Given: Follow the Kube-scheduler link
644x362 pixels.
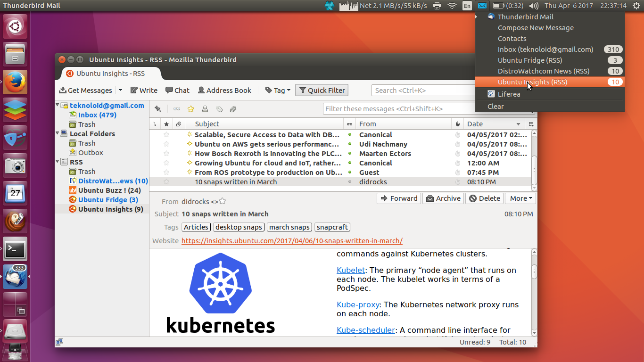Looking at the screenshot, I should (366, 330).
